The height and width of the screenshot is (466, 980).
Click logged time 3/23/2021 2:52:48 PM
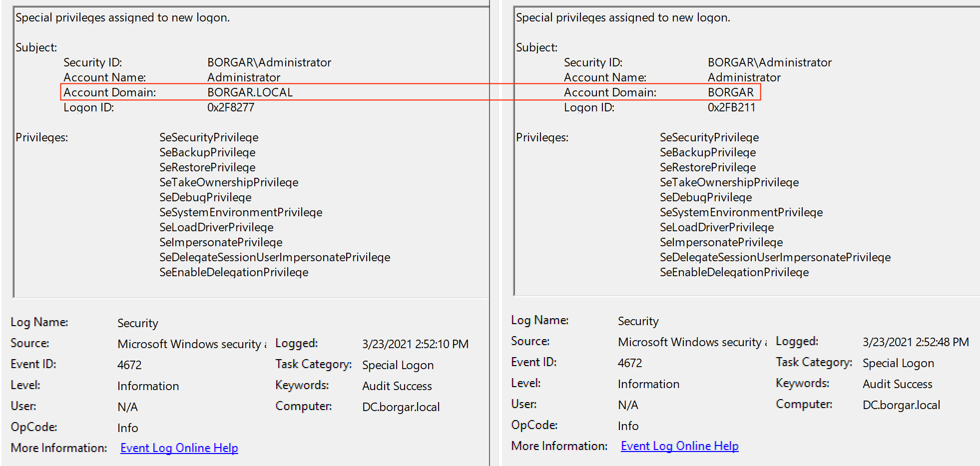click(x=916, y=342)
